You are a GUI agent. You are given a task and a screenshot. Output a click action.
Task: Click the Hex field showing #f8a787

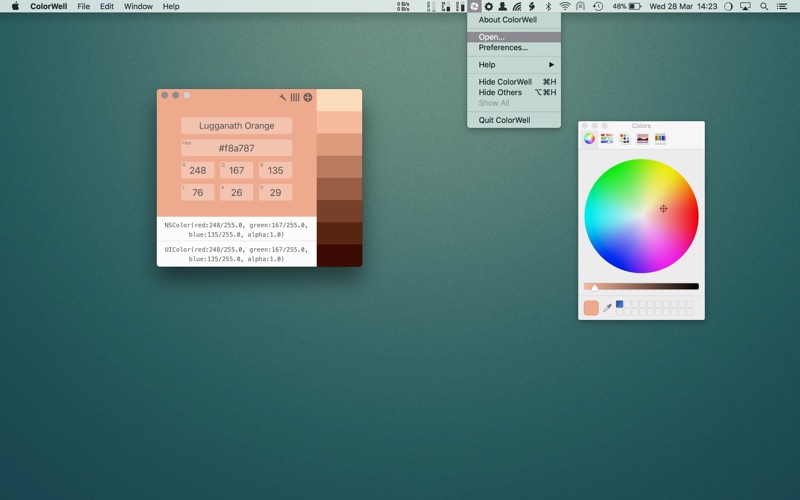(237, 148)
